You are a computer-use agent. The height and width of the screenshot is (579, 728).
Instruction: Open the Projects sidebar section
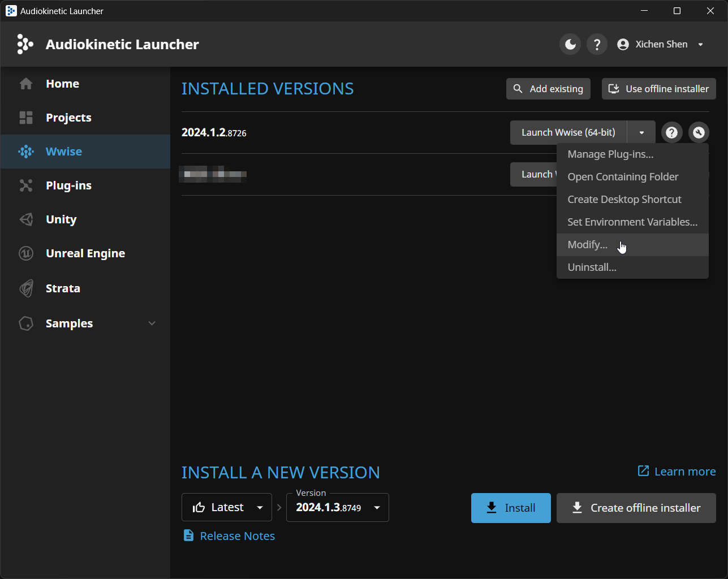coord(85,118)
